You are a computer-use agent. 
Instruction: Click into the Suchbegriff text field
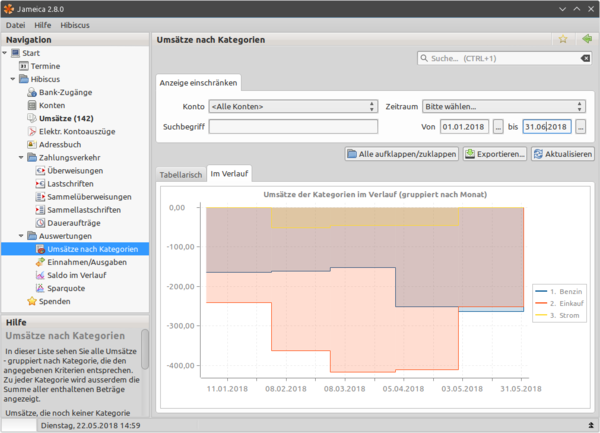point(293,127)
